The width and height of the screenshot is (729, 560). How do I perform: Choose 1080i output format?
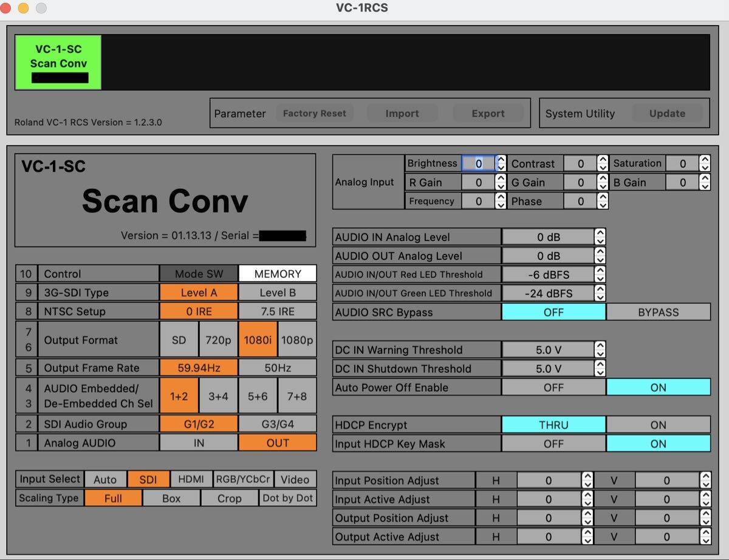(x=258, y=340)
